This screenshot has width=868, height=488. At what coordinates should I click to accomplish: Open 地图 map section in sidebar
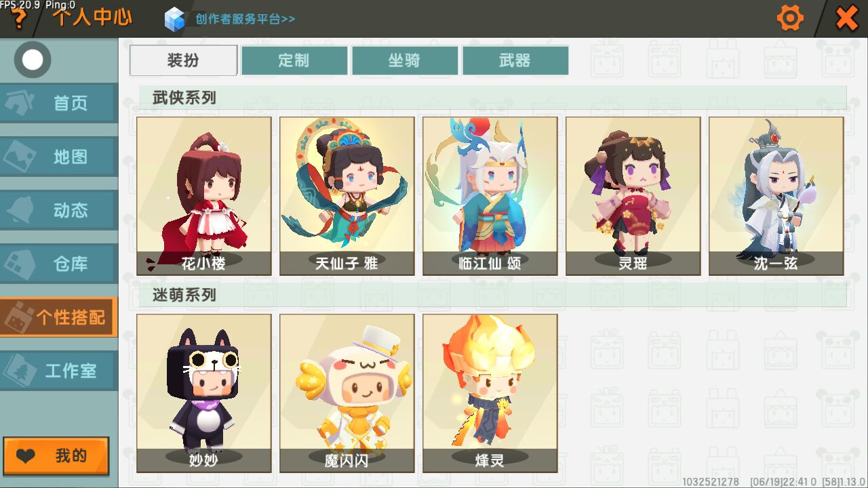[x=58, y=157]
